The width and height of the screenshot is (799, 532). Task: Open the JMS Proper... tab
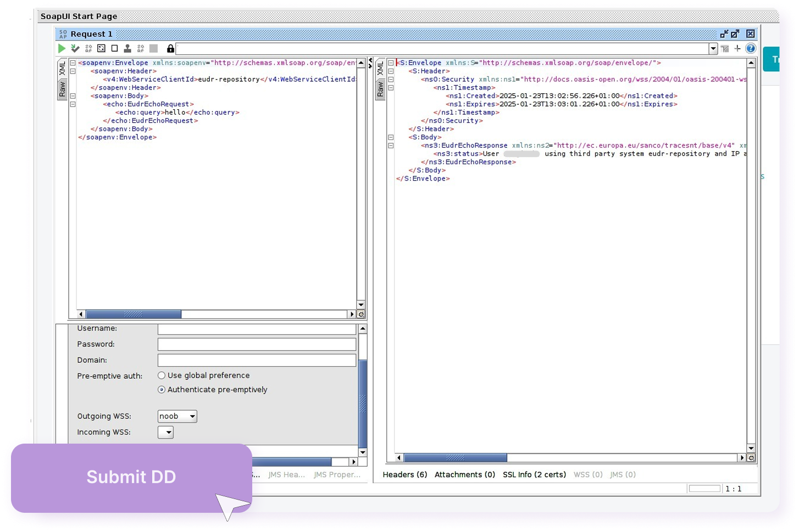(x=337, y=474)
